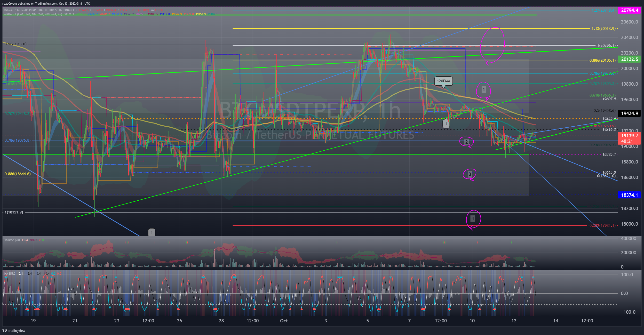Click the 1.13(20513.9) Fibonacci label
The image size is (644, 335).
pos(604,29)
